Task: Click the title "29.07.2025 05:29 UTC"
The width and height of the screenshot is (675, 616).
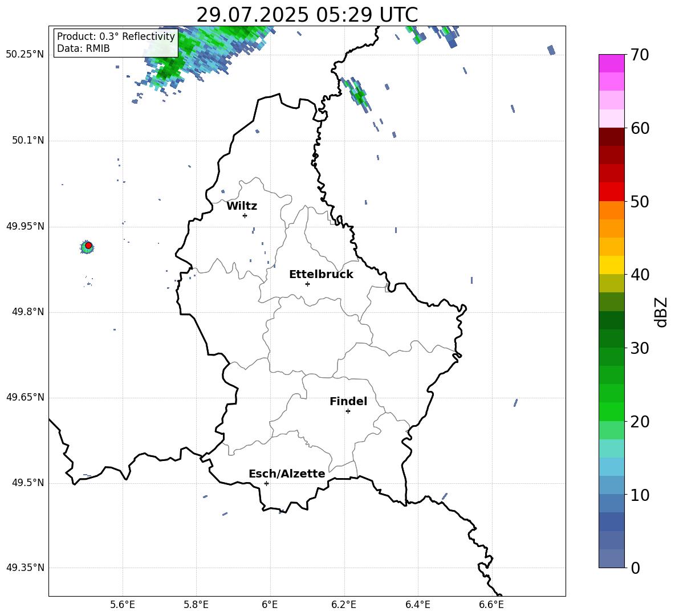Action: coord(307,15)
